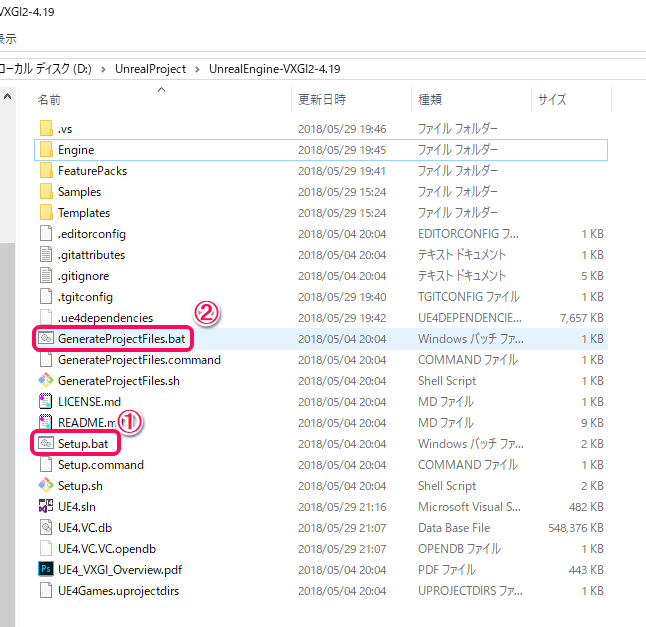Select the file name UE4.sln
This screenshot has width=646, height=627.
[77, 507]
